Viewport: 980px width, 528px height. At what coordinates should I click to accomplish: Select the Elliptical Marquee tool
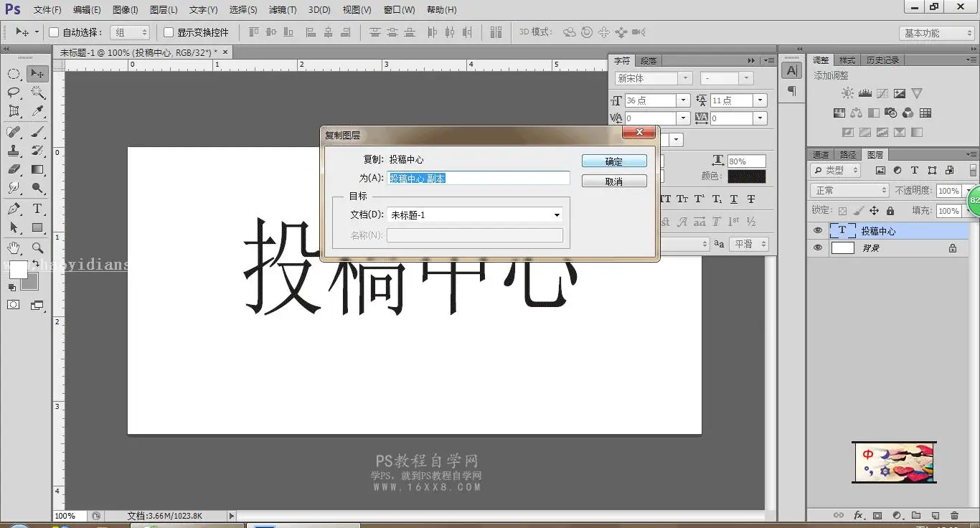(x=14, y=74)
